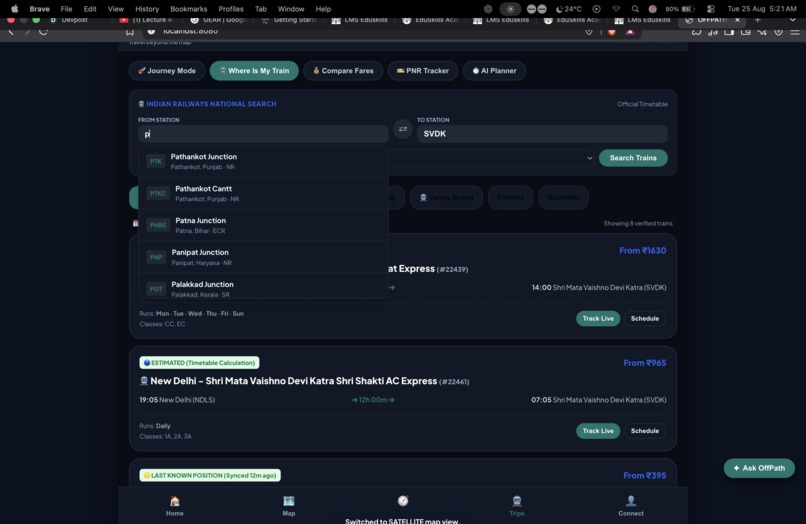
Task: Click the ESTIMATED (Timetable Calculation) badge
Action: click(199, 363)
